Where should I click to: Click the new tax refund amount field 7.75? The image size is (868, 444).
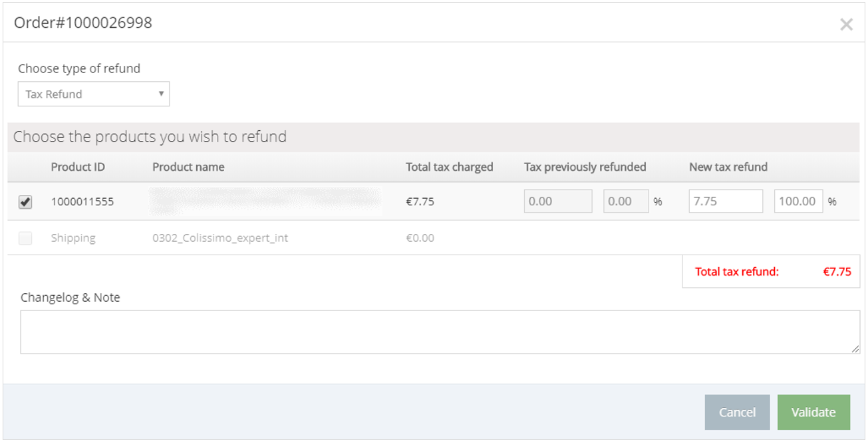click(725, 201)
